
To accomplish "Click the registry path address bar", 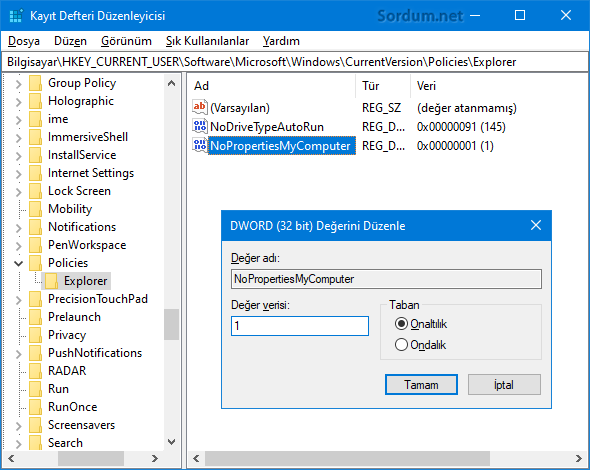I will click(x=295, y=62).
